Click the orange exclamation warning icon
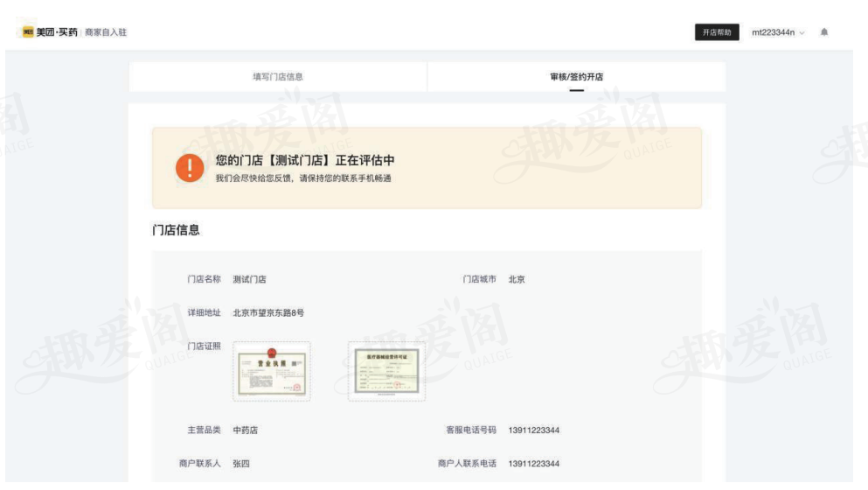This screenshot has width=868, height=490. pyautogui.click(x=188, y=168)
